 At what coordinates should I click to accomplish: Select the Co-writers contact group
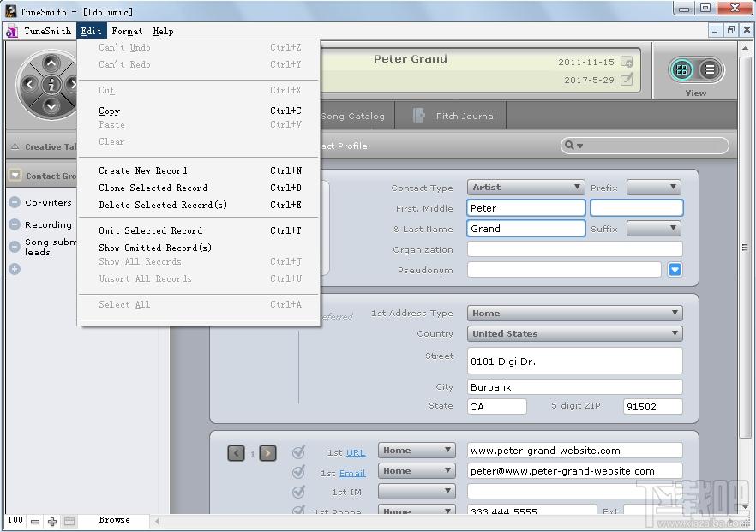(48, 202)
